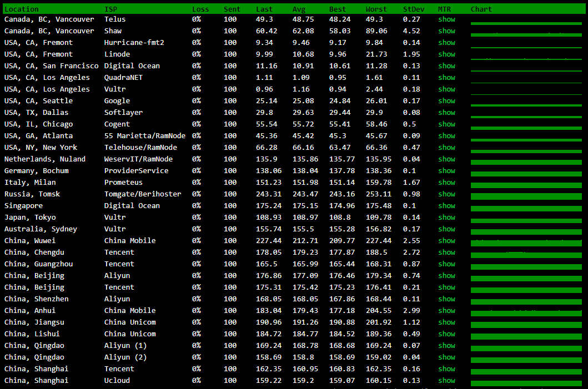Show MTR for Telehouse/RamNode New York
The image size is (588, 389).
446,147
